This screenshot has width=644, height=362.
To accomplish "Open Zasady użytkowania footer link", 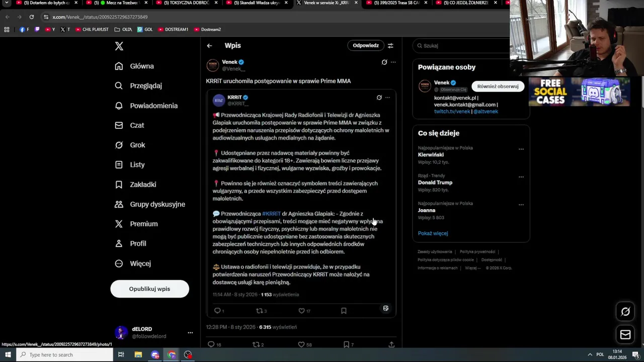I will pos(435,252).
